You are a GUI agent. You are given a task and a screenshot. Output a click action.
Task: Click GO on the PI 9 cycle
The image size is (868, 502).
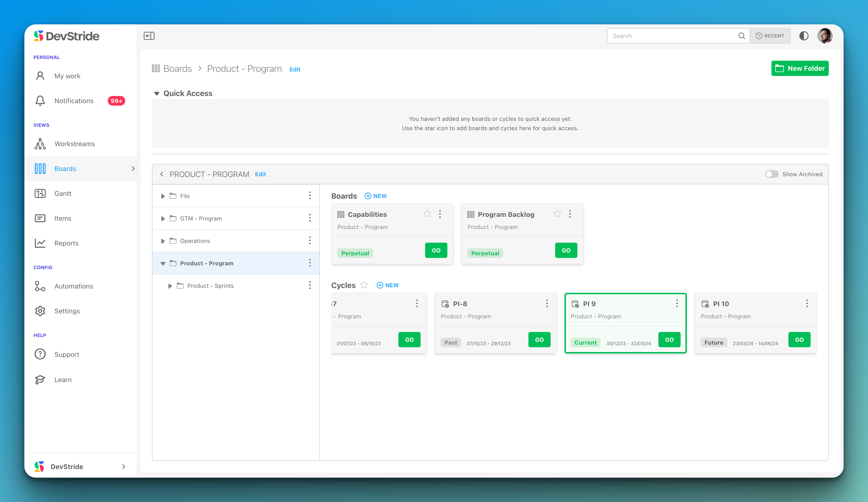[x=669, y=340]
